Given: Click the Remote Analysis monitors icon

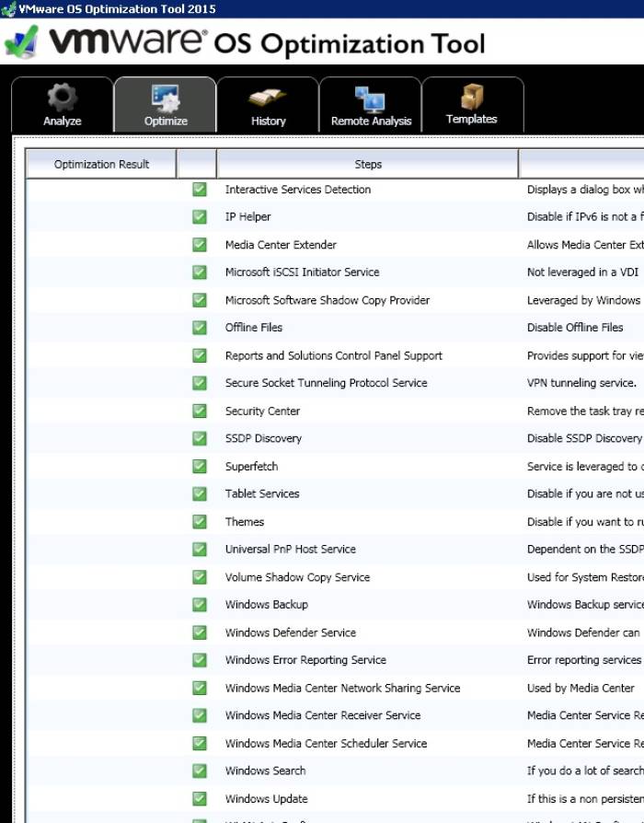Looking at the screenshot, I should 370,99.
